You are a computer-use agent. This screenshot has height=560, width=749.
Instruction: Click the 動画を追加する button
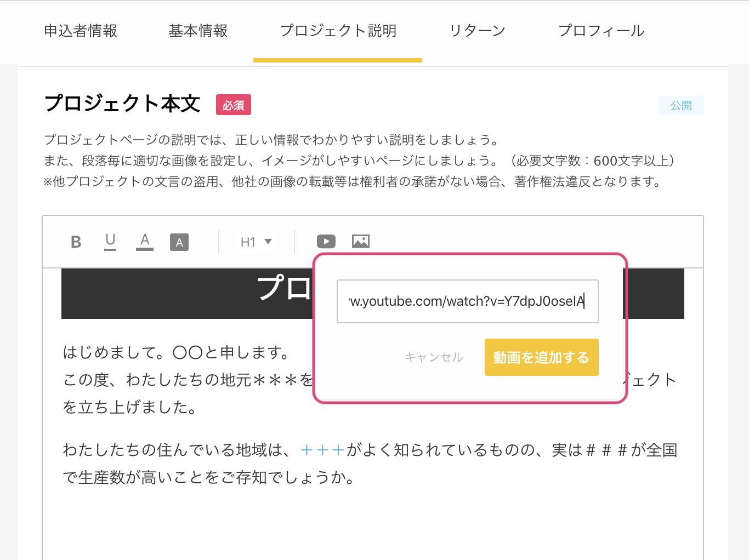click(541, 357)
